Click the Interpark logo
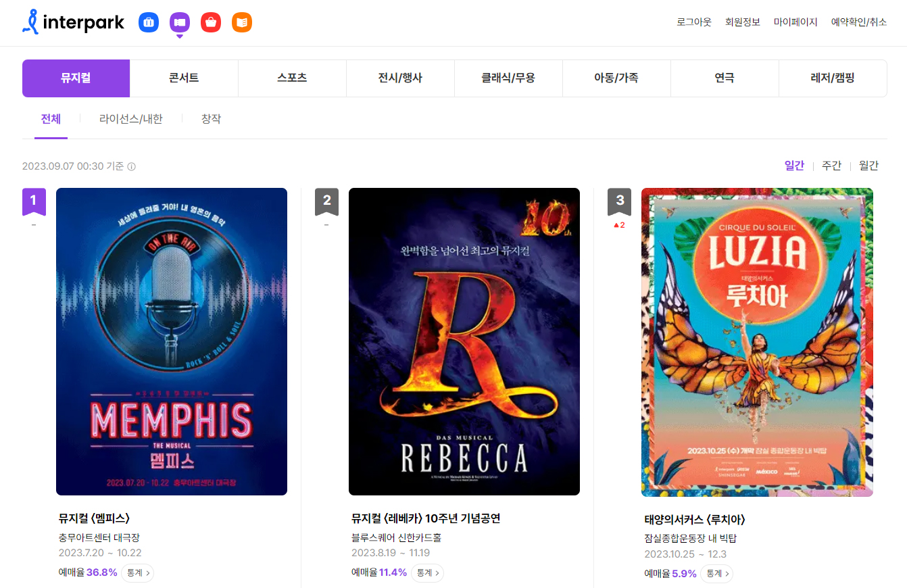Image resolution: width=907 pixels, height=588 pixels. pos(73,22)
